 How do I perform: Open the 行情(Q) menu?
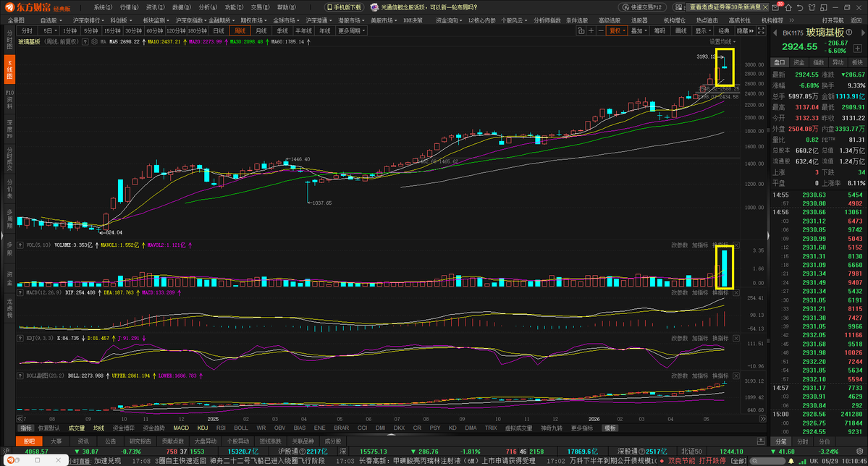[x=129, y=7]
